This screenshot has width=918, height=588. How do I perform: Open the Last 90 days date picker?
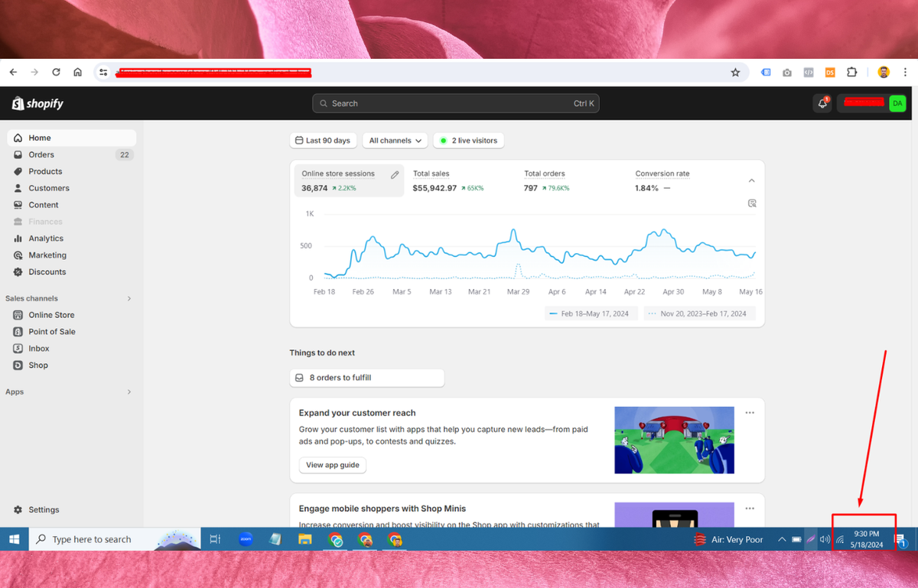pos(324,141)
